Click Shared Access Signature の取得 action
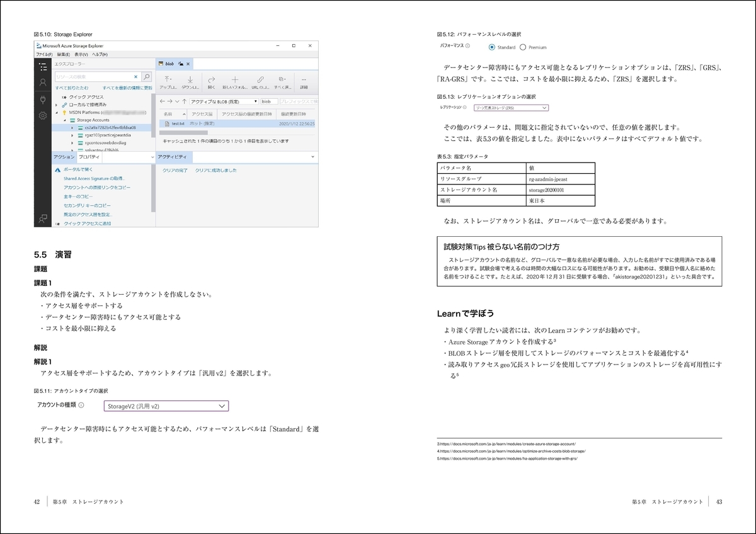The image size is (756, 534). coord(94,179)
